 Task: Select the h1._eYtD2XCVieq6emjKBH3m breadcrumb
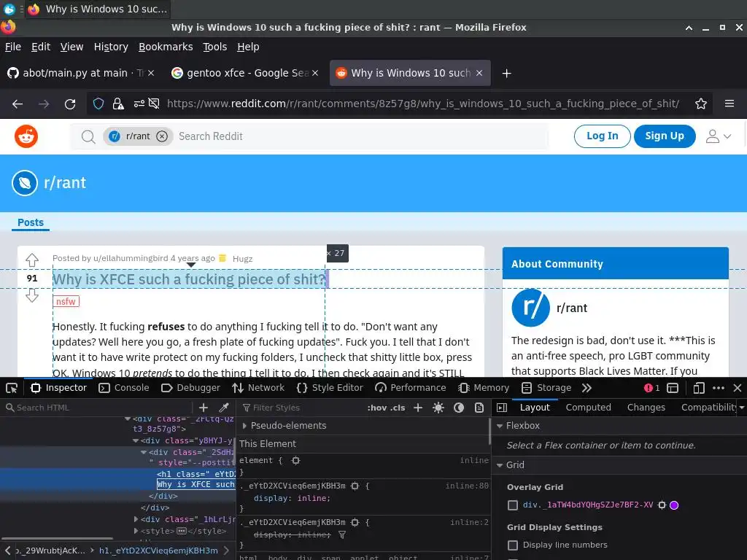point(158,551)
